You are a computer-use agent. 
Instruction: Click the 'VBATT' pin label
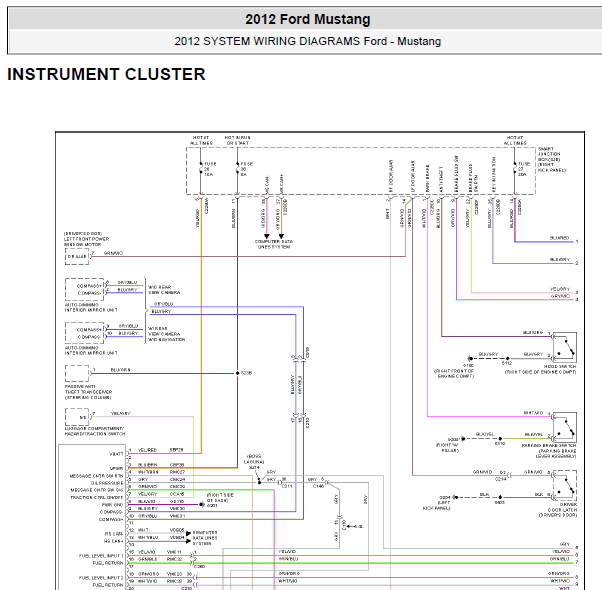tap(117, 454)
